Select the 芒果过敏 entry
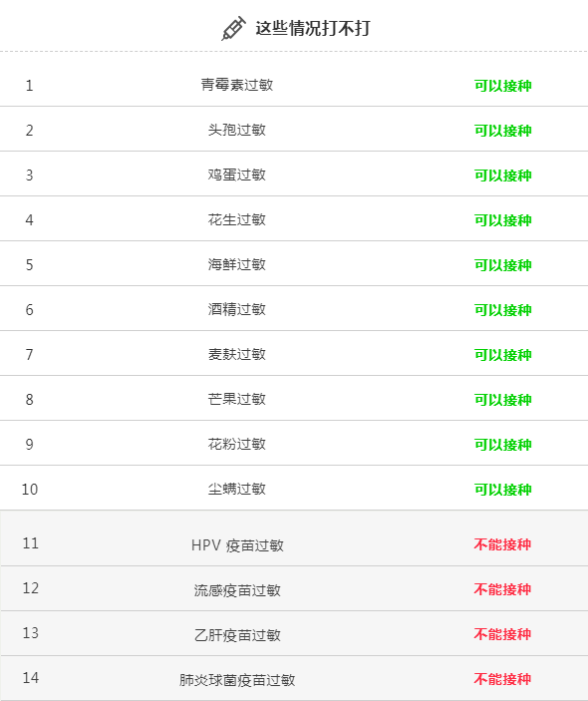The width and height of the screenshot is (588, 701). pyautogui.click(x=237, y=399)
